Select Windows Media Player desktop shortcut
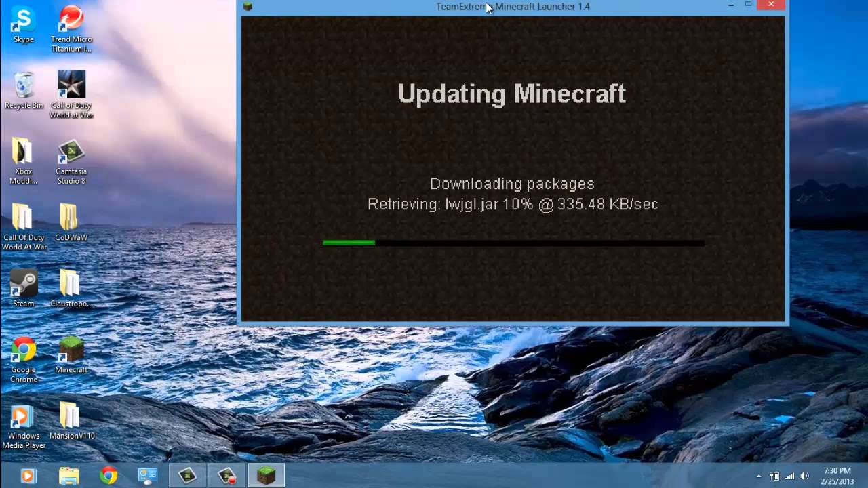Viewport: 868px width, 488px height. click(x=24, y=426)
